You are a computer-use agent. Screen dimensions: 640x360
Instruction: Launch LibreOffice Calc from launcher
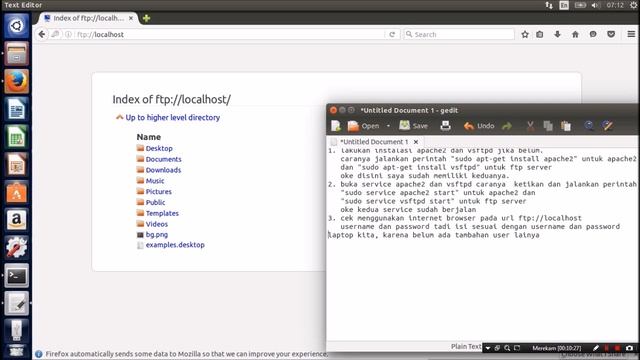(x=16, y=137)
